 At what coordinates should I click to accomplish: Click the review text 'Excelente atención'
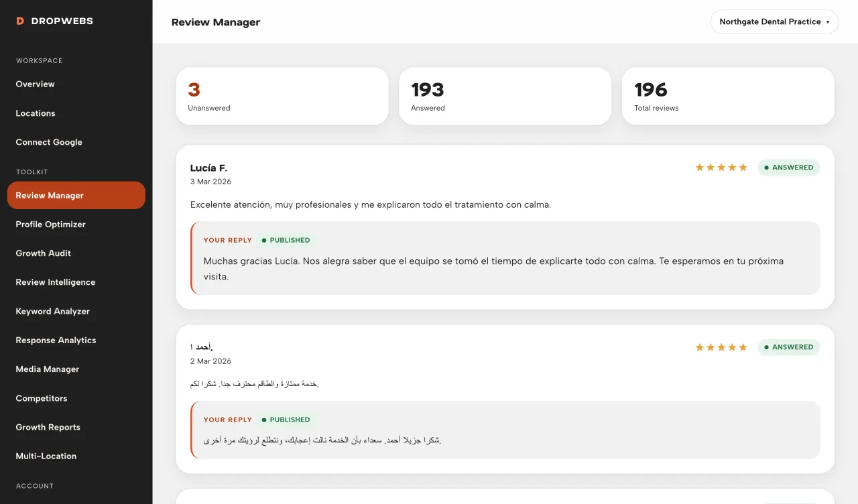coord(371,204)
